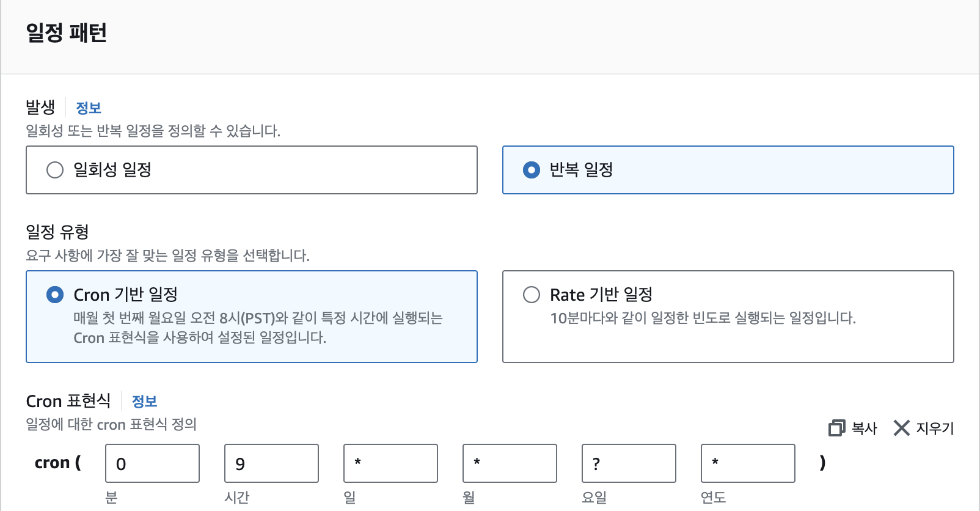
Task: Select the 반복 일정 radio button
Action: point(532,170)
